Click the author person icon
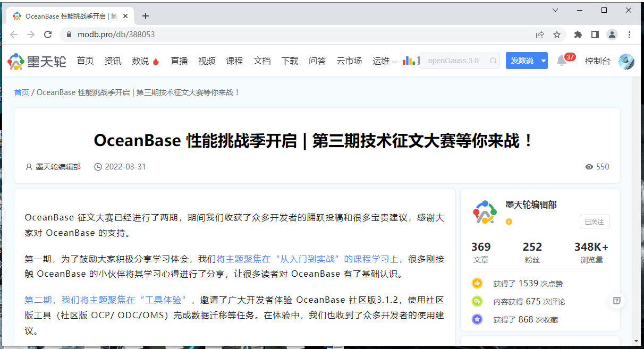 [x=29, y=167]
